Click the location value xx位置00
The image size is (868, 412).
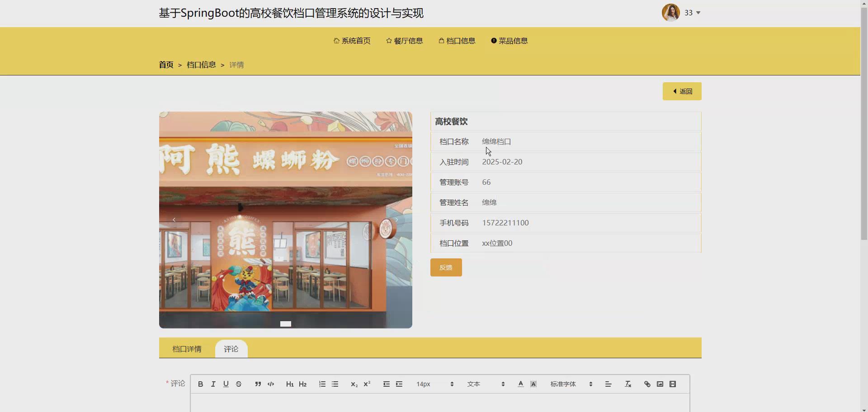[x=497, y=243]
